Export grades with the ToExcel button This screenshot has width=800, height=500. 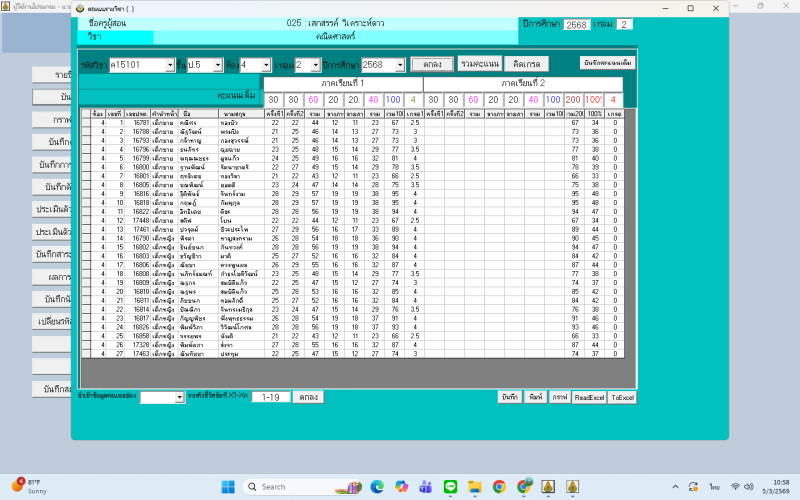pos(622,397)
